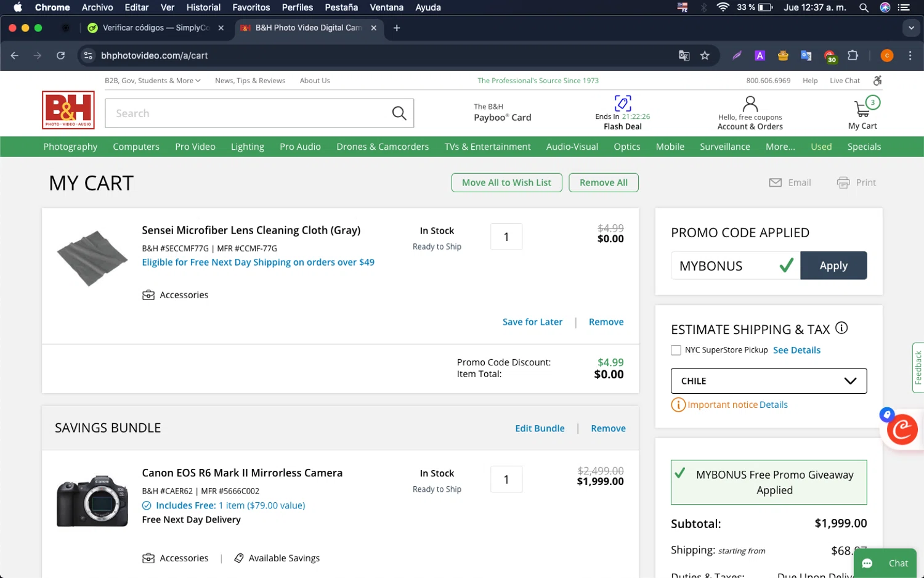Click the Account & Orders person icon
The height and width of the screenshot is (578, 924).
tap(750, 104)
